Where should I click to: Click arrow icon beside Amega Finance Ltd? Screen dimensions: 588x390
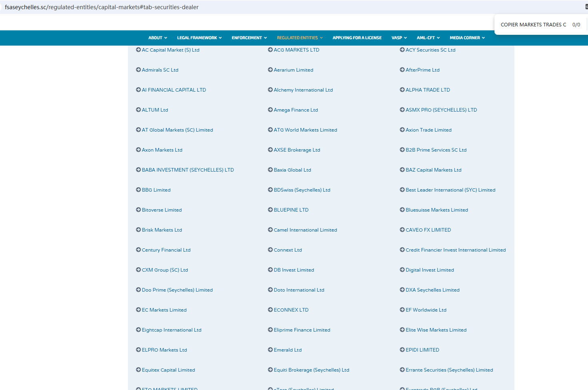tap(270, 110)
